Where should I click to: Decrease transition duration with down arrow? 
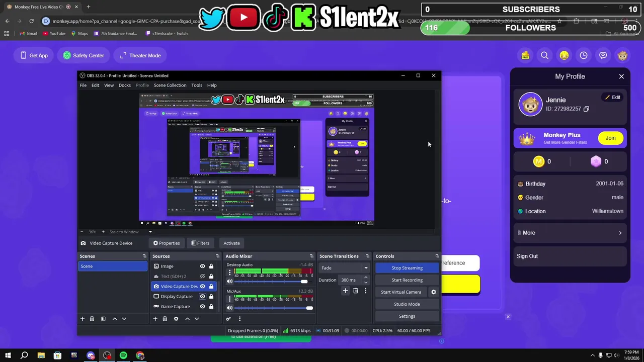(366, 282)
